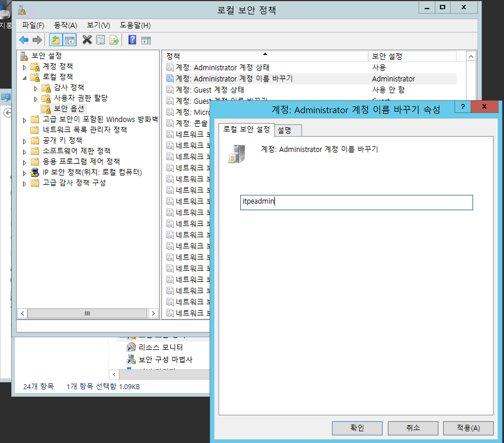Open the 동작(A) menu

point(65,25)
